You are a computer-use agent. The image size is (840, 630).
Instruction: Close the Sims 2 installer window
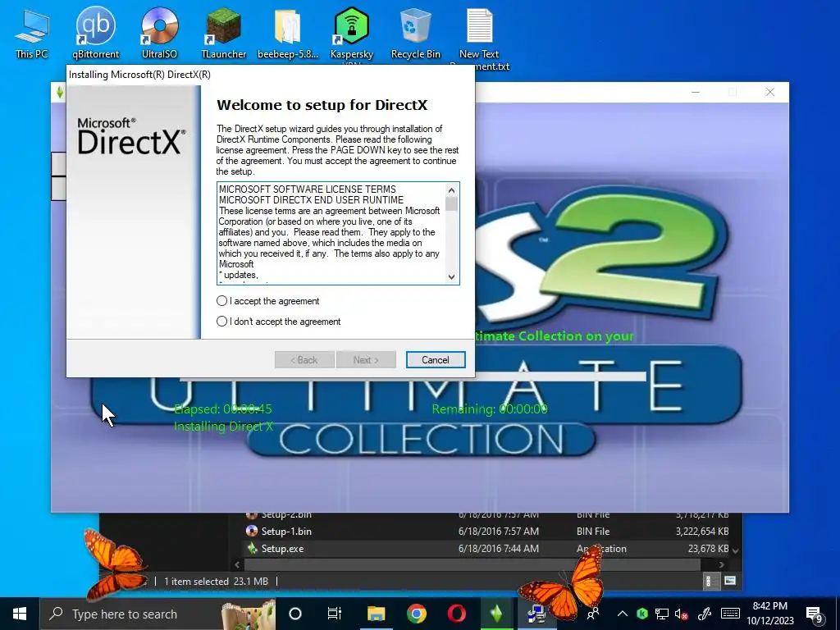click(x=769, y=92)
